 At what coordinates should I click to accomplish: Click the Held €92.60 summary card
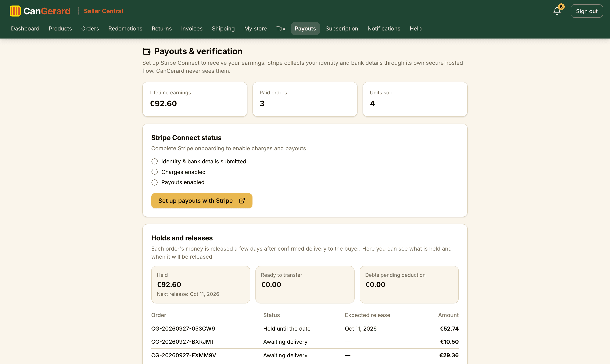201,284
